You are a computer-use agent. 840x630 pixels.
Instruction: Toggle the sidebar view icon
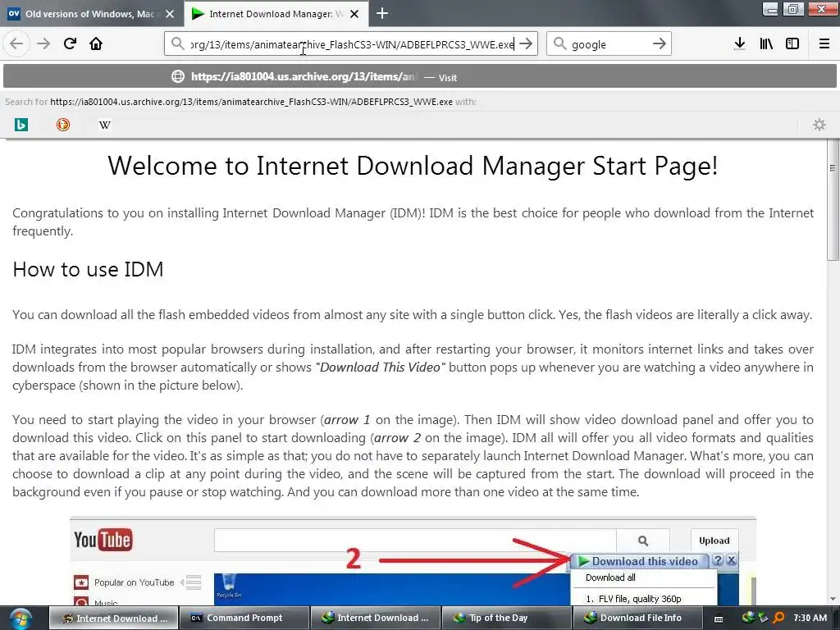pos(792,43)
